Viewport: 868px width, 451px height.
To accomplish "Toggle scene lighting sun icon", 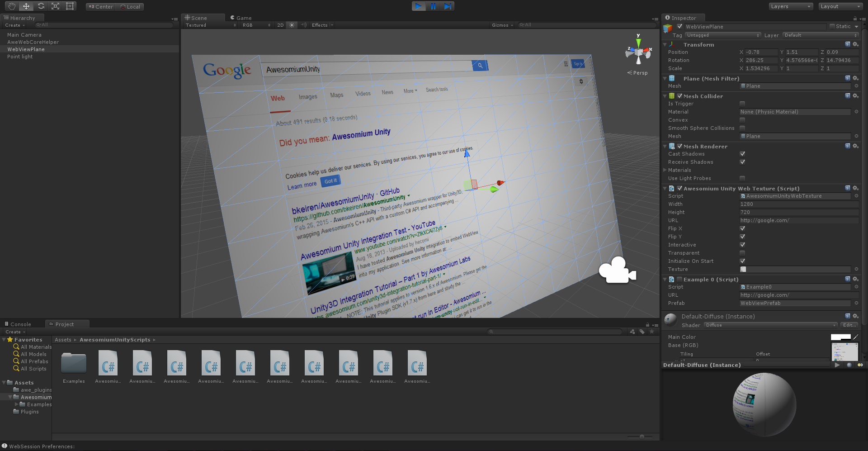I will point(292,25).
